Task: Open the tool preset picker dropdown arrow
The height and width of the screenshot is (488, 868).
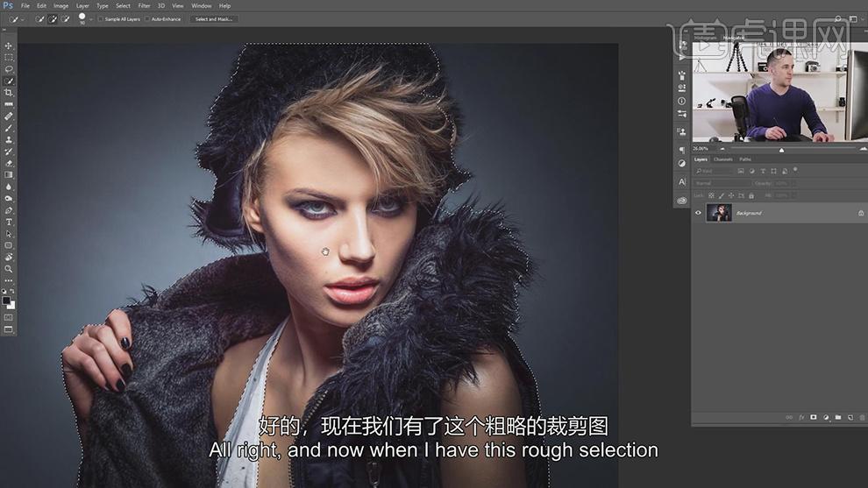Action: click(x=22, y=19)
